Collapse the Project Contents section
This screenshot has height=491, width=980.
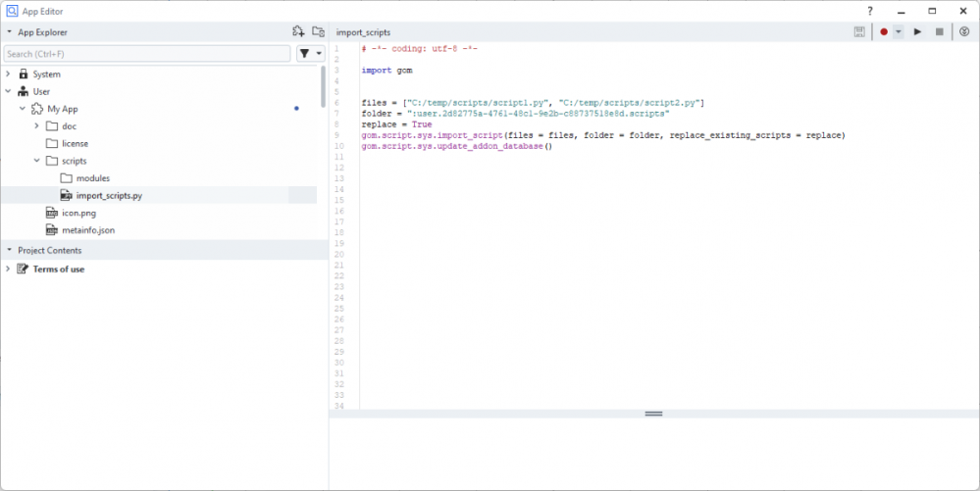pyautogui.click(x=9, y=250)
